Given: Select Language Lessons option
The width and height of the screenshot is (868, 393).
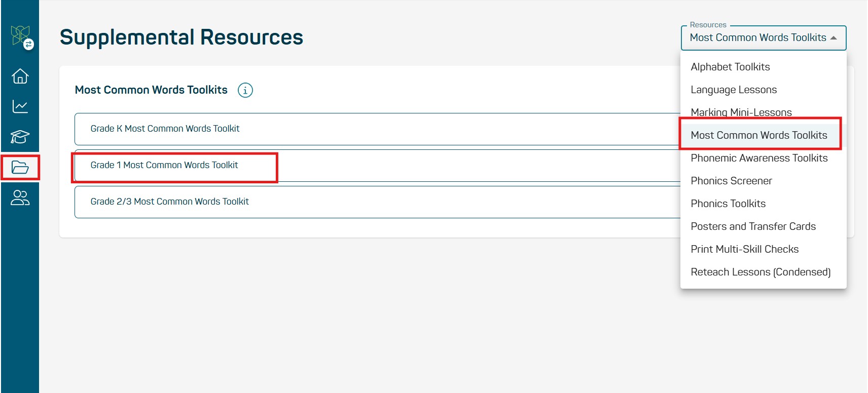Looking at the screenshot, I should point(734,90).
